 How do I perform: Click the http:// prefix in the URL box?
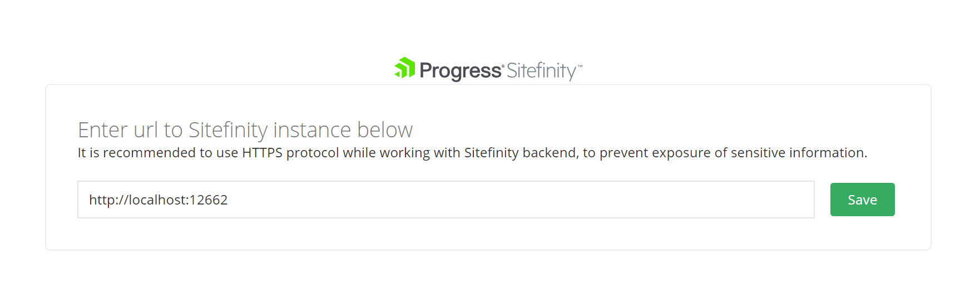tap(108, 200)
